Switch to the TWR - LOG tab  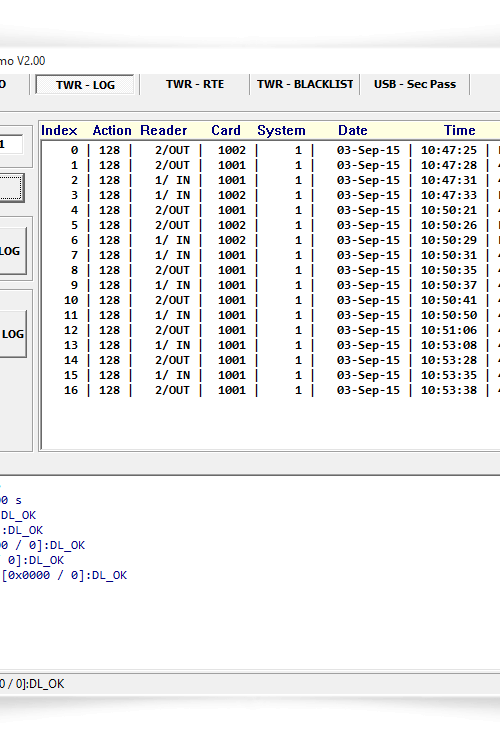85,85
